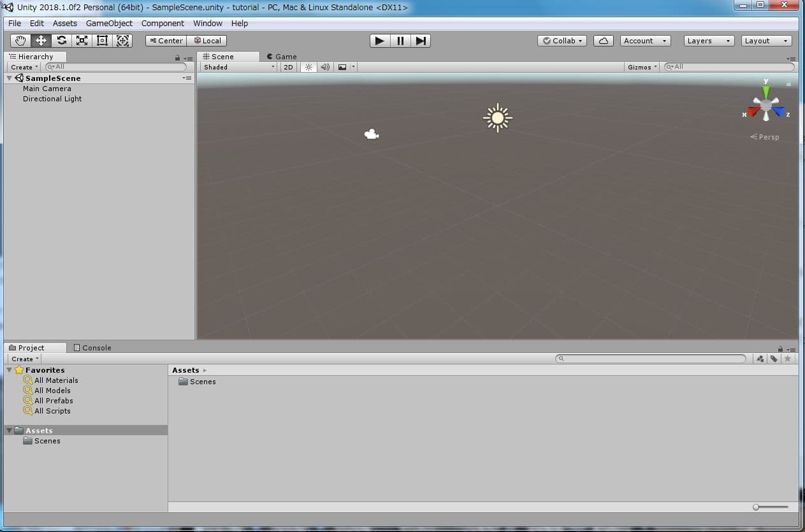Switch to the Game tab
The image size is (805, 532).
(282, 57)
